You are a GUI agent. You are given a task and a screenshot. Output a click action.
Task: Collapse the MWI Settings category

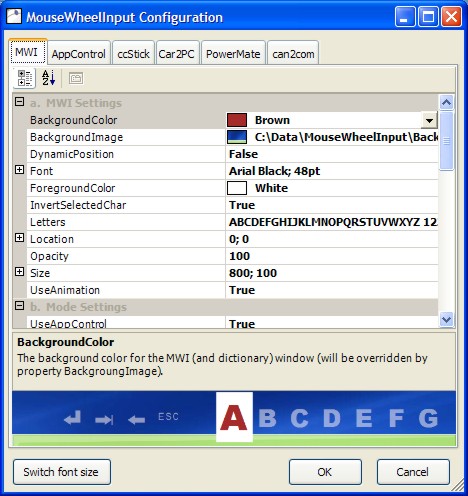pos(20,101)
